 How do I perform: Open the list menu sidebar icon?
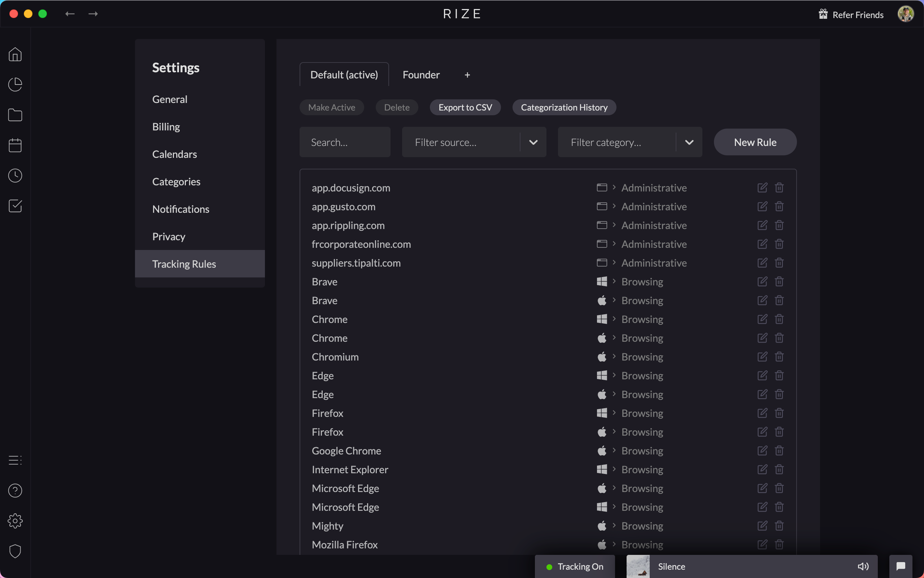pyautogui.click(x=15, y=460)
